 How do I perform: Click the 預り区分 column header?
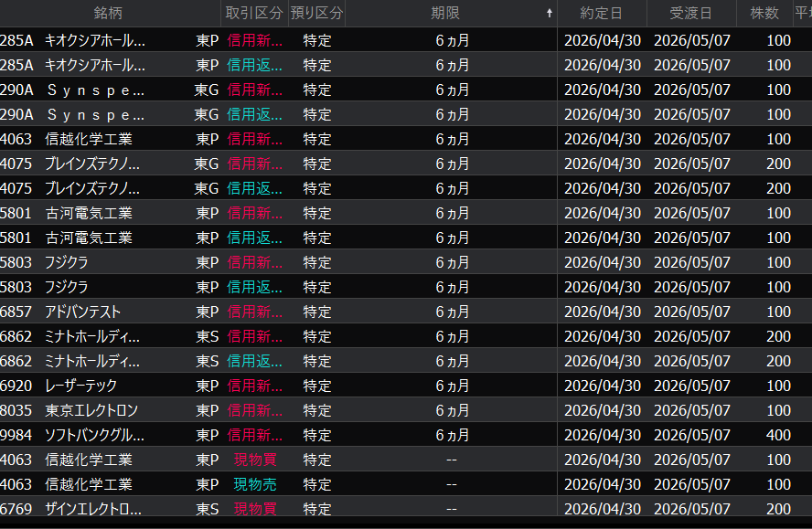[x=316, y=14]
